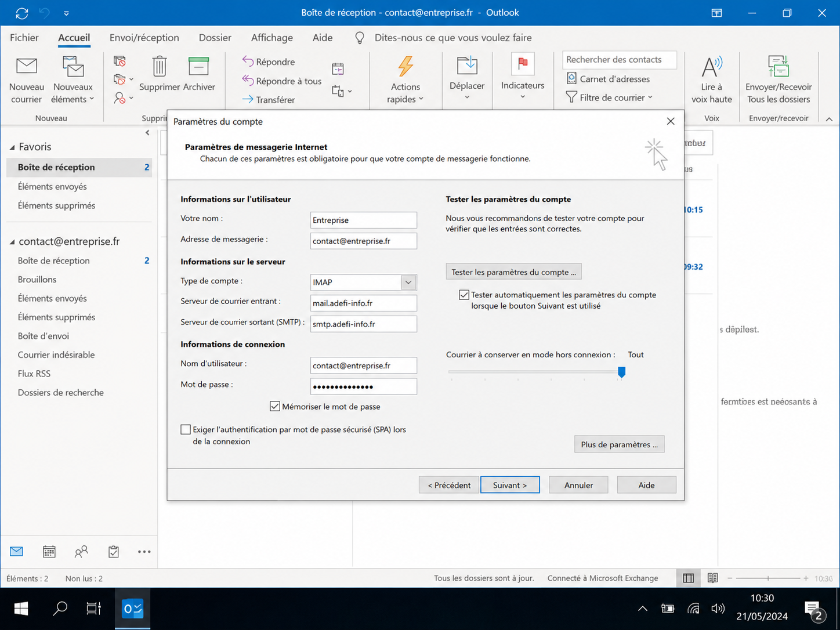Click the Déplacer folder icon
Image resolution: width=840 pixels, height=630 pixels.
(467, 66)
